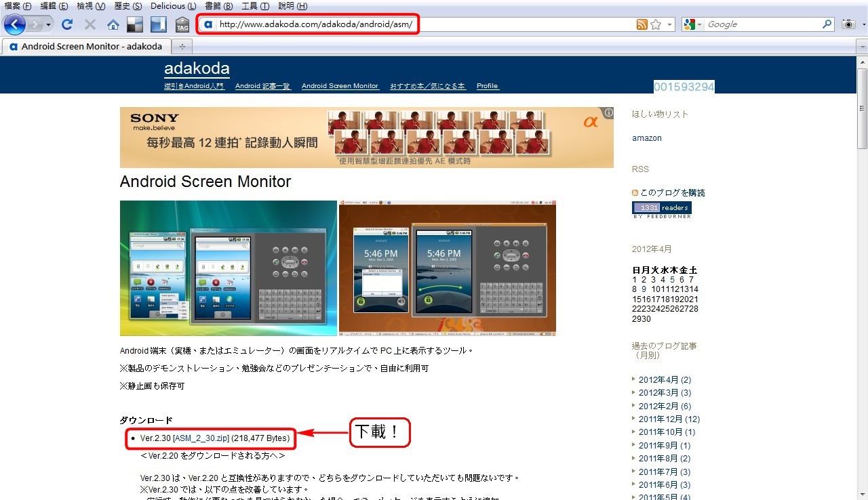Click the Sony alpha banner advertisement

click(367, 138)
